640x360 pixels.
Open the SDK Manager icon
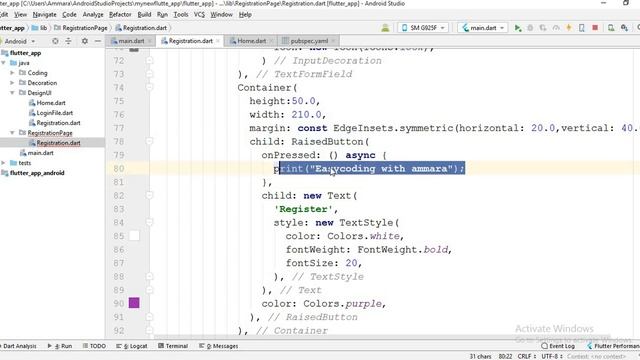pos(624,28)
